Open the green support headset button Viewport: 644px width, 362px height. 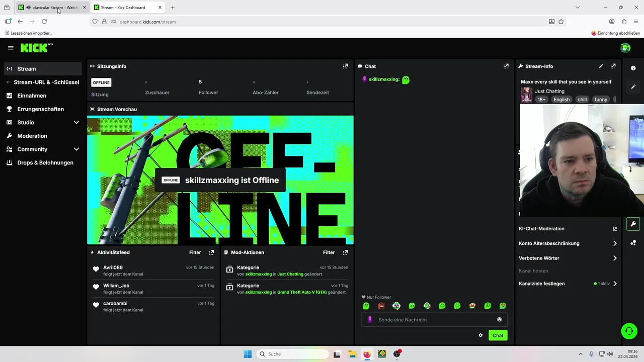pos(629,331)
